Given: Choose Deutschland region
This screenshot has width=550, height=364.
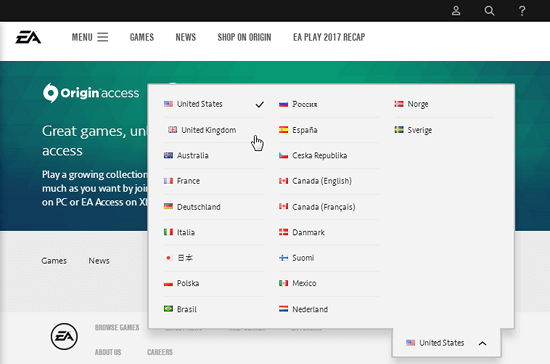Looking at the screenshot, I should tap(214, 207).
